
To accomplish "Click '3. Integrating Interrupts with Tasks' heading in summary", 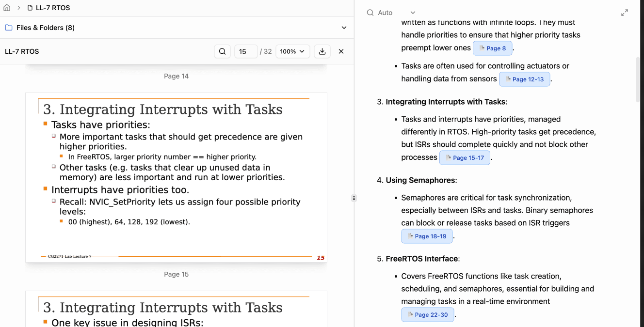I will coord(446,102).
